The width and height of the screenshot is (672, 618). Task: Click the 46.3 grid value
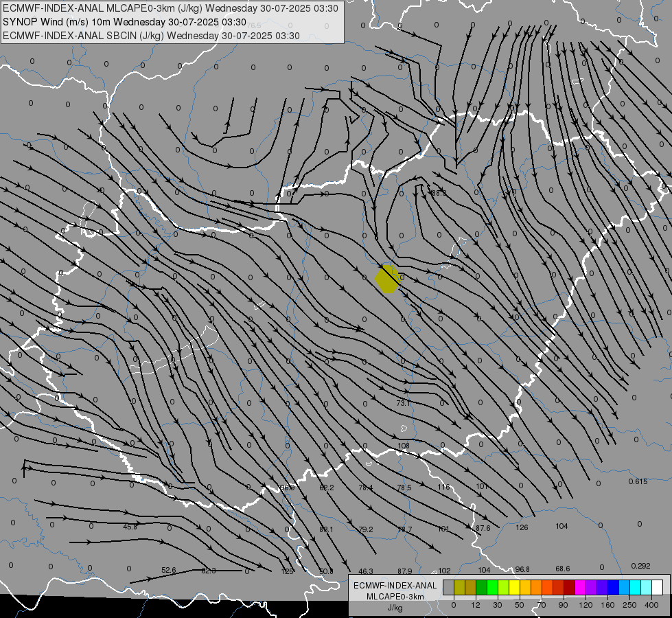pyautogui.click(x=366, y=571)
